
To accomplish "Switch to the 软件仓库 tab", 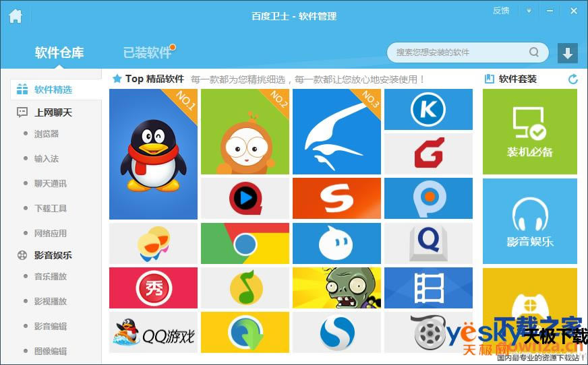I will [x=59, y=53].
